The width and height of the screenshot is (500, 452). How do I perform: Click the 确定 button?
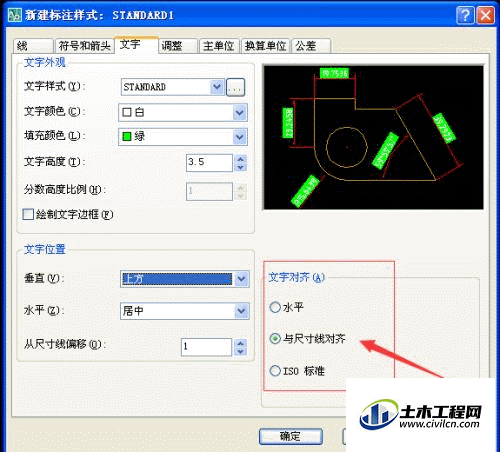click(291, 436)
